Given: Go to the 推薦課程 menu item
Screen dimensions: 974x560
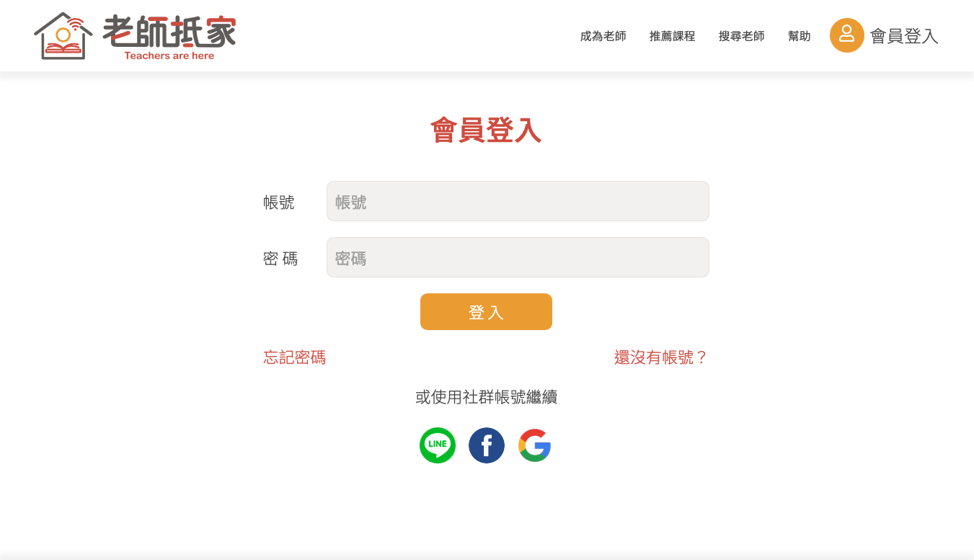Looking at the screenshot, I should tap(673, 36).
